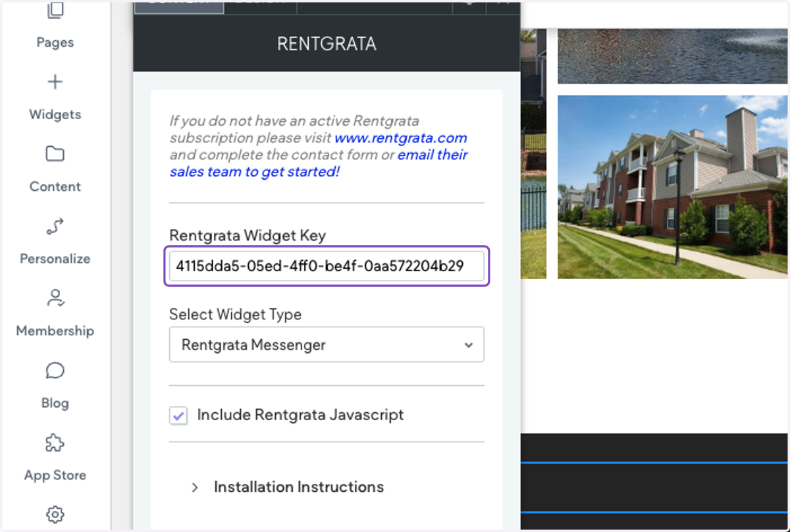790x532 pixels.
Task: Open the Pages panel in the sidebar
Action: 55,26
